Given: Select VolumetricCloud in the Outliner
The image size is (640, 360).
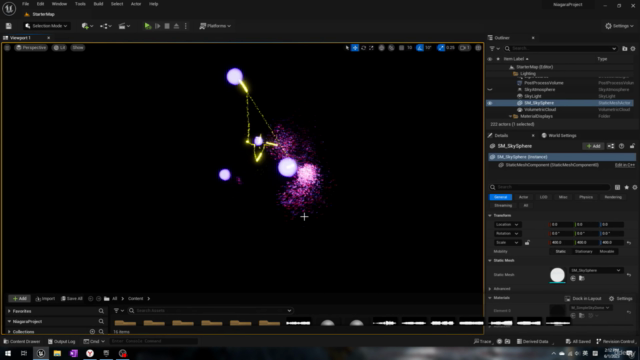Looking at the screenshot, I should [x=540, y=110].
